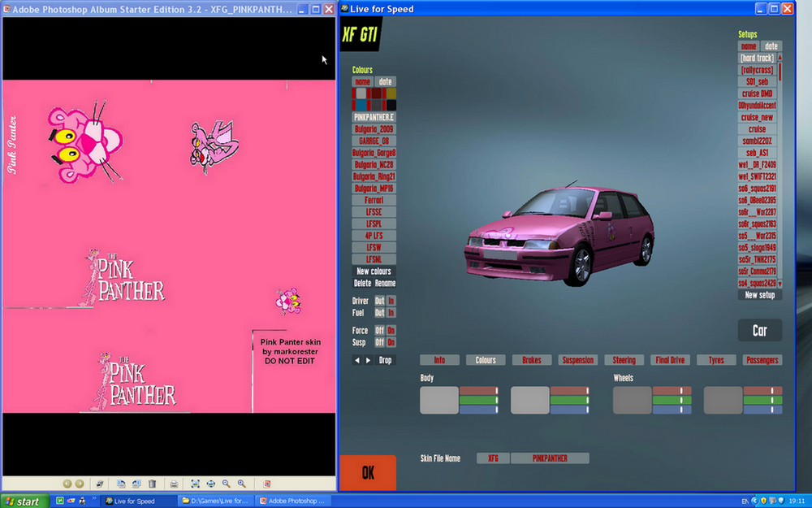Turn Susp On
This screenshot has height=508, width=812.
tap(391, 342)
